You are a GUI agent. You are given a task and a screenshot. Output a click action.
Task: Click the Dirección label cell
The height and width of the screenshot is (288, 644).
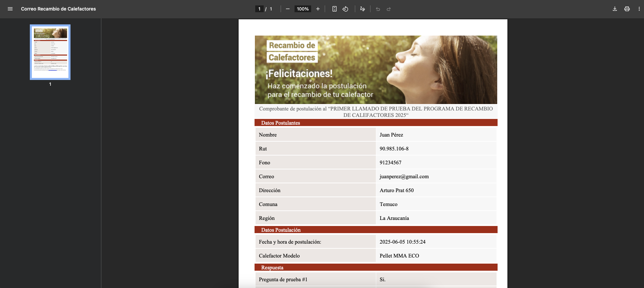[x=315, y=190]
